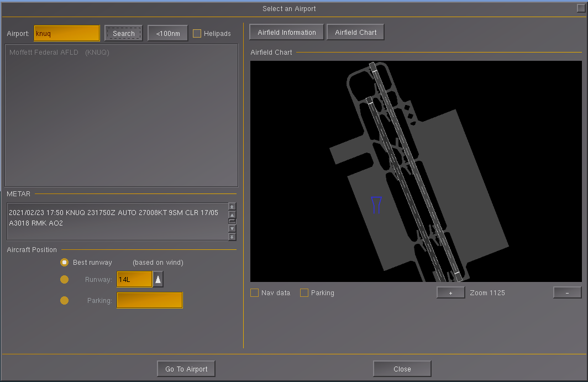Select Parking position radio option
The width and height of the screenshot is (588, 382).
(65, 301)
